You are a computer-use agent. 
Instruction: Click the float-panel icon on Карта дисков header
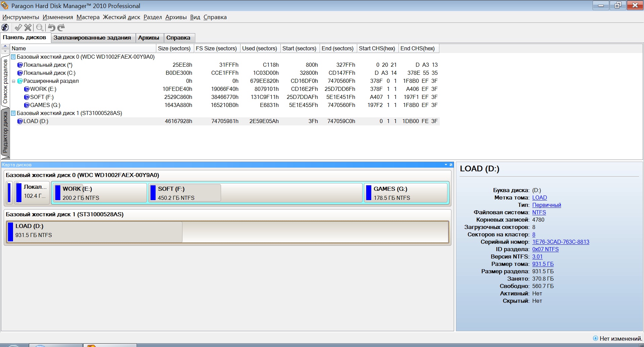(451, 165)
